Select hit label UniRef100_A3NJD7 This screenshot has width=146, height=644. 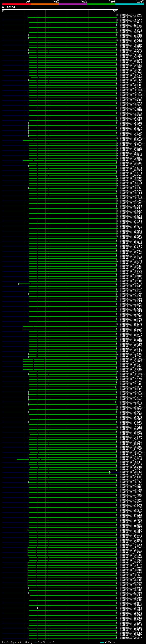click(x=131, y=100)
